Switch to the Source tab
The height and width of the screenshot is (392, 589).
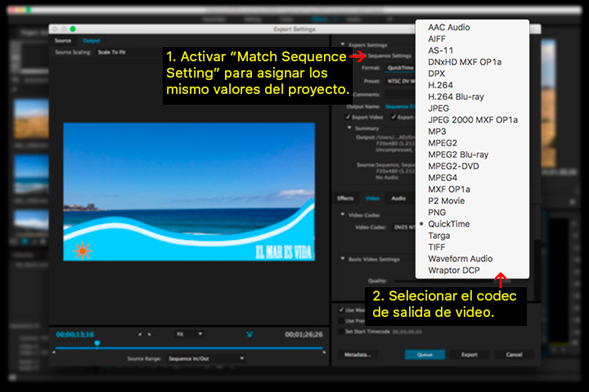(63, 41)
